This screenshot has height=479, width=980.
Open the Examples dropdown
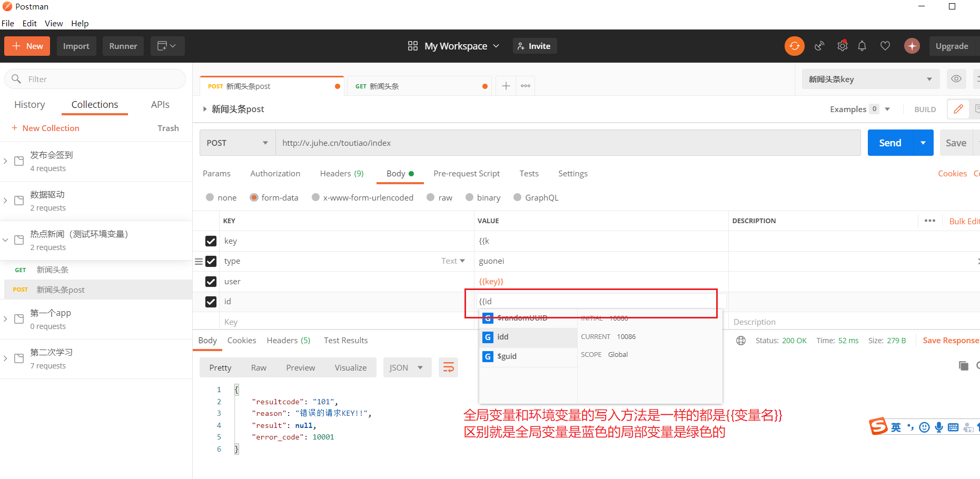[887, 109]
